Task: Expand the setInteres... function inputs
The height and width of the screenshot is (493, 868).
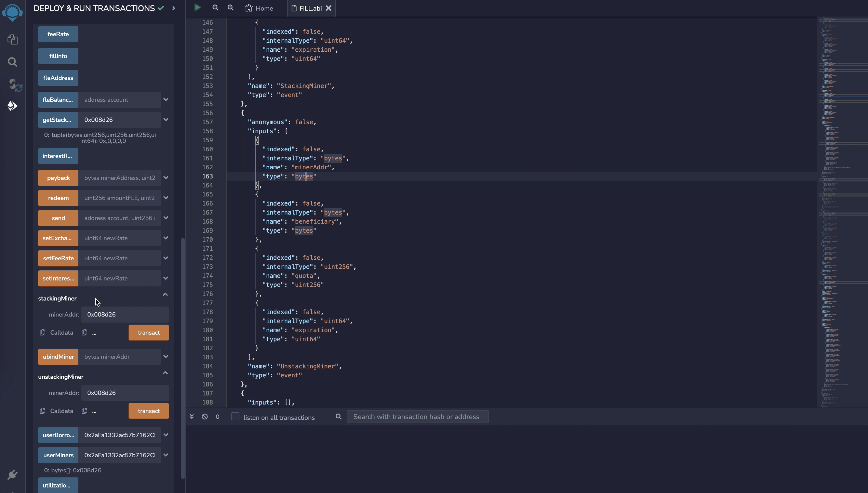Action: [166, 278]
